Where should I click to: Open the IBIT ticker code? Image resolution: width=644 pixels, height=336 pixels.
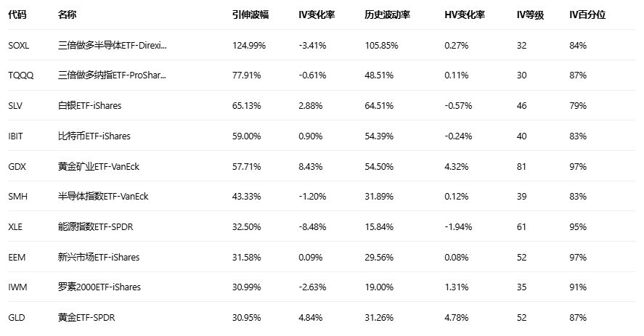[x=16, y=136]
